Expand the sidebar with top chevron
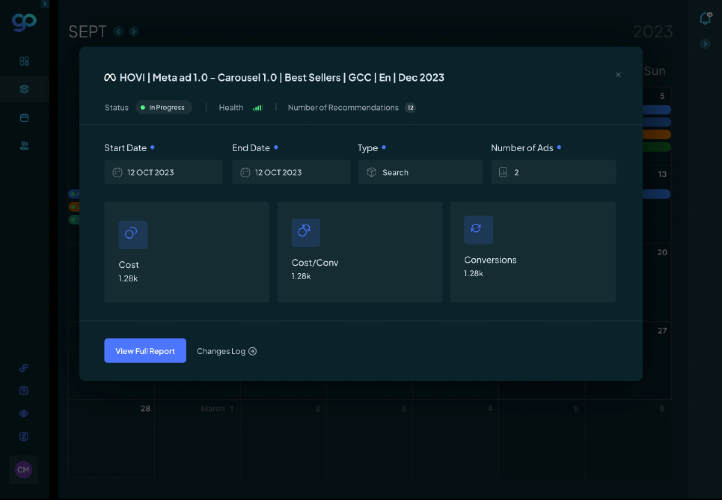This screenshot has height=500, width=722. tap(44, 5)
